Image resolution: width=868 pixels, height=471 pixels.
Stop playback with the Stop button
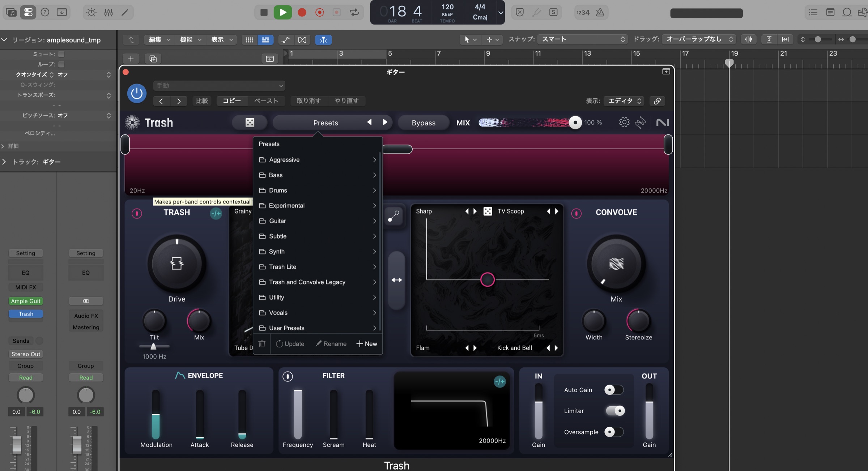click(264, 12)
